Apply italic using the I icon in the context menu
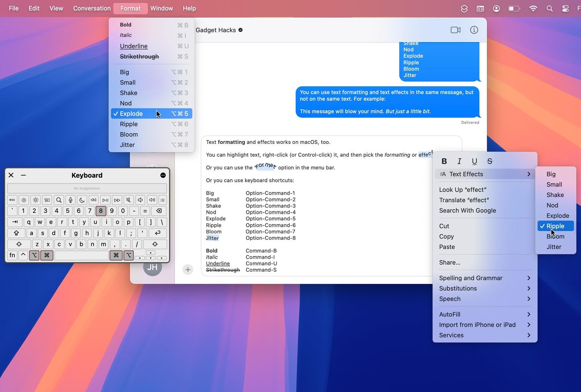The width and height of the screenshot is (581, 392). click(459, 161)
